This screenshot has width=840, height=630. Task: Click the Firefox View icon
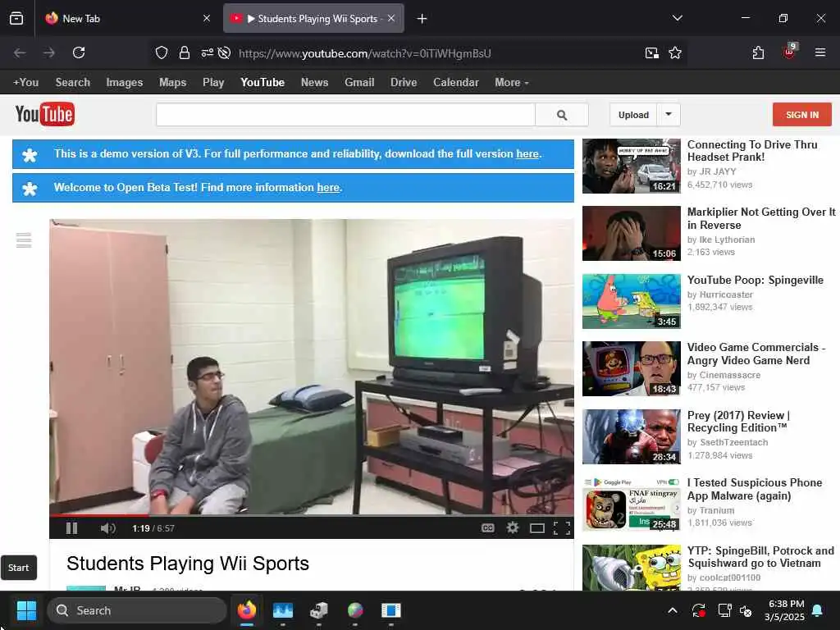click(x=16, y=19)
